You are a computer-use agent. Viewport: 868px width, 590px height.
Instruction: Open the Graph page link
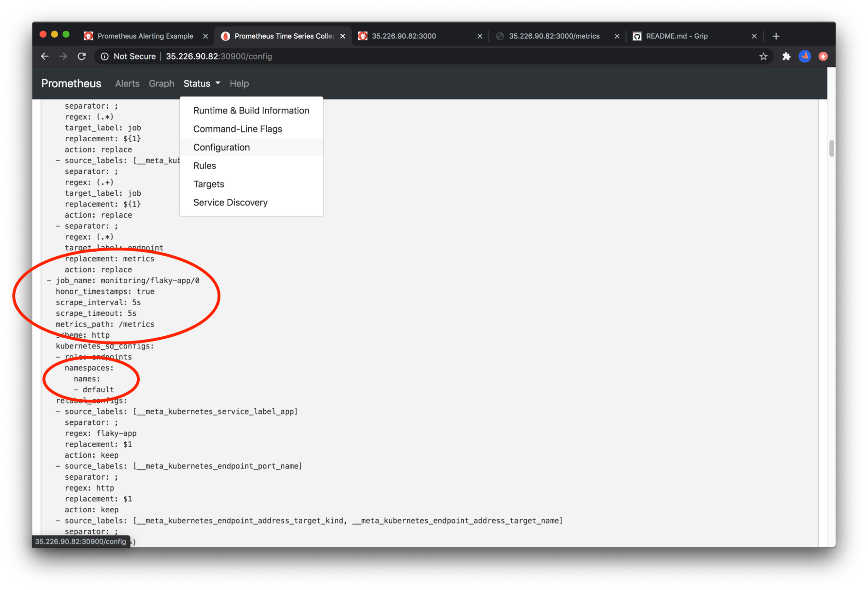pos(161,83)
